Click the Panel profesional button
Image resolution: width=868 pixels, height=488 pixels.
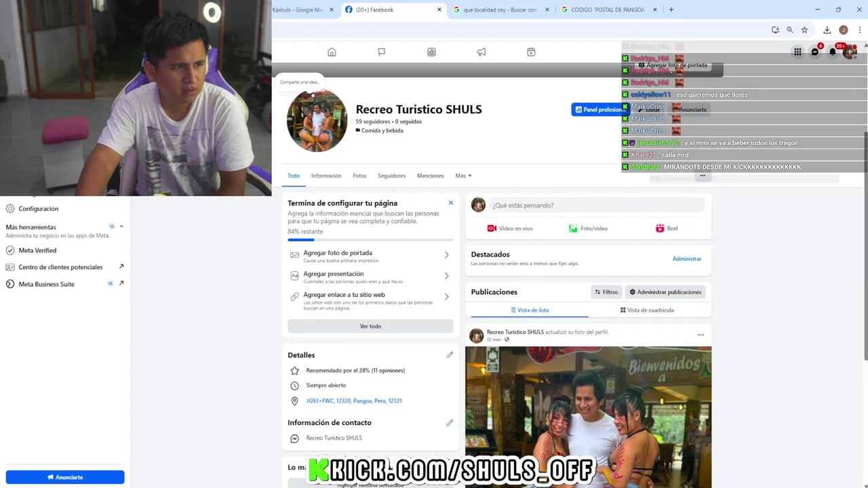point(599,110)
